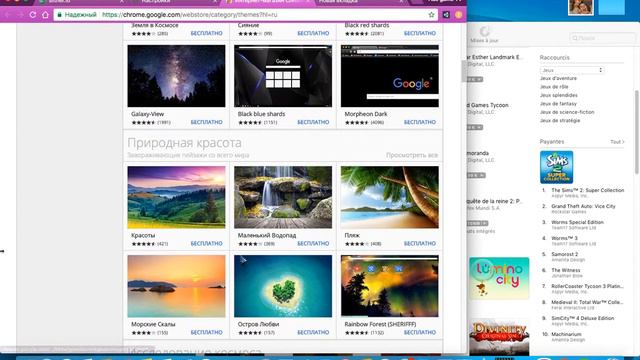Click the orange round icon in Chrome's toolbar
640x360 pixels.
(458, 15)
